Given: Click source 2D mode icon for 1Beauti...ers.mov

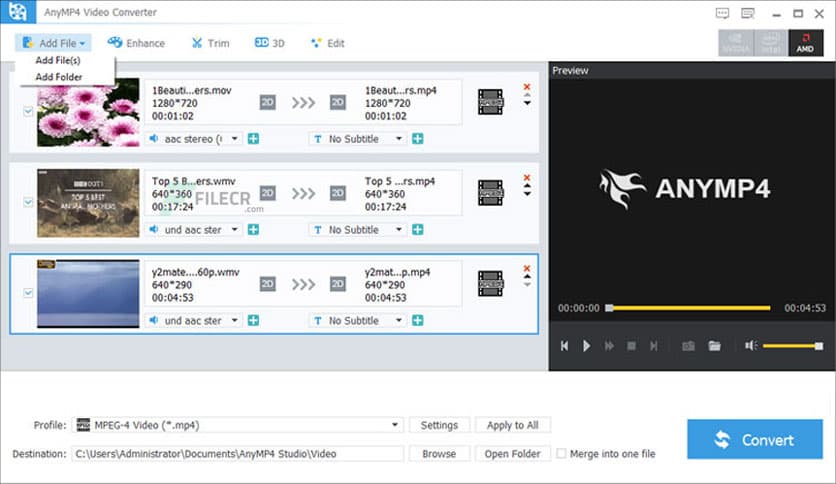Looking at the screenshot, I should 268,102.
